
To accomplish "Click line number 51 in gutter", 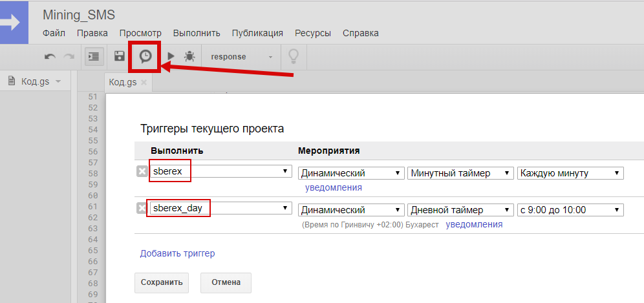I will (x=93, y=97).
